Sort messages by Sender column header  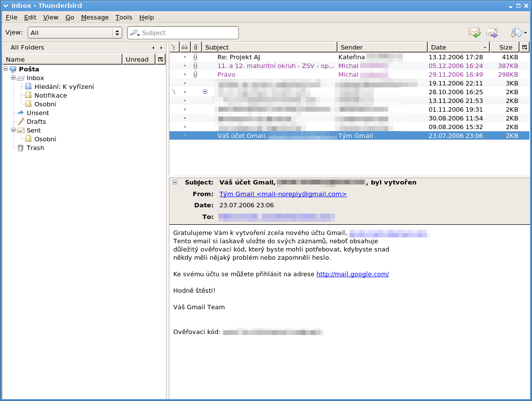point(382,47)
